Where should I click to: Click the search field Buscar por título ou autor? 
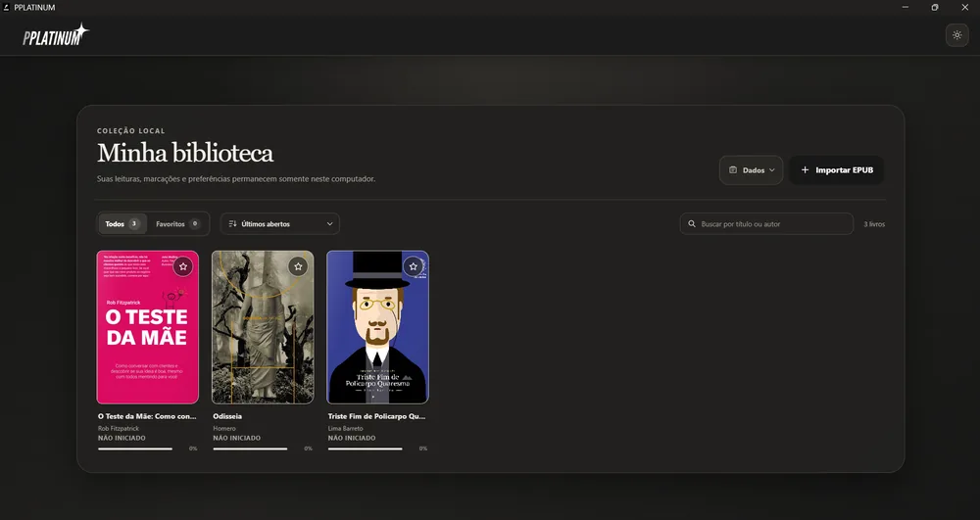pos(766,223)
